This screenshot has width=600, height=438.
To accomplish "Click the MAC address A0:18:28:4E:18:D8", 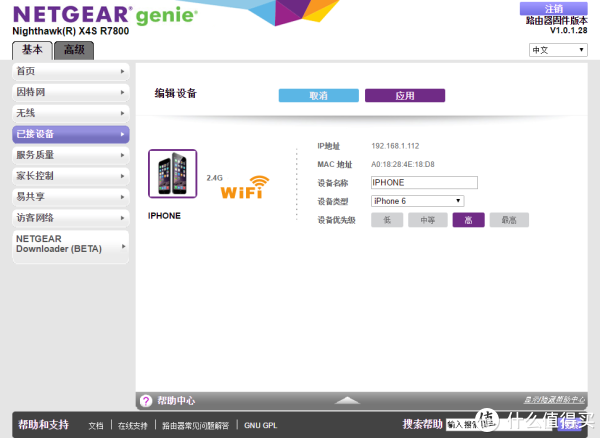I will (x=403, y=164).
